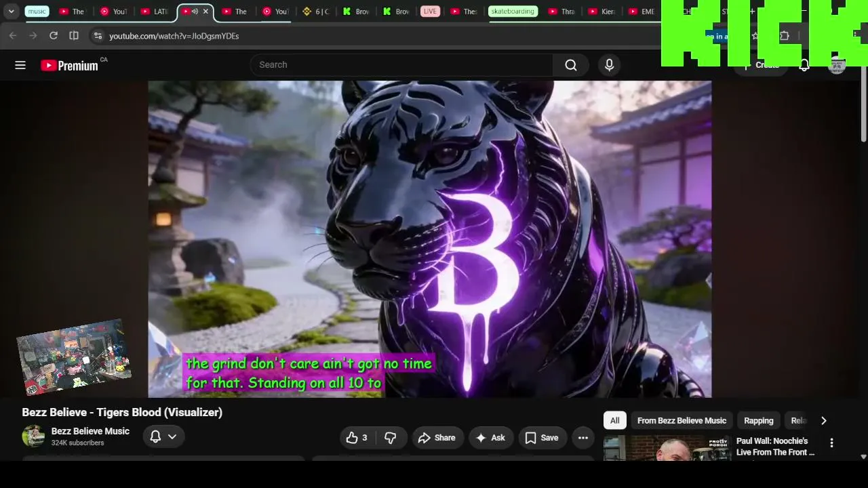The image size is (868, 488).
Task: Open the YouTube guide hamburger menu
Action: (20, 65)
